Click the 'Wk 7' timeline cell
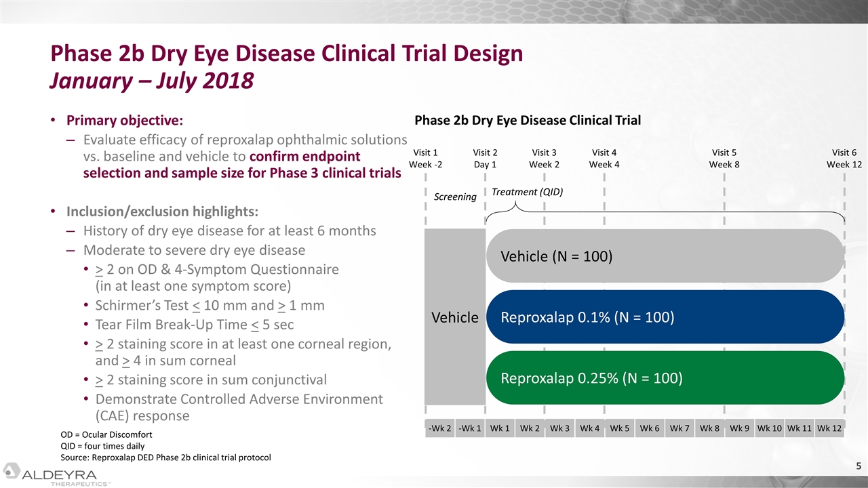Viewport: 868px width, 488px height. point(679,428)
